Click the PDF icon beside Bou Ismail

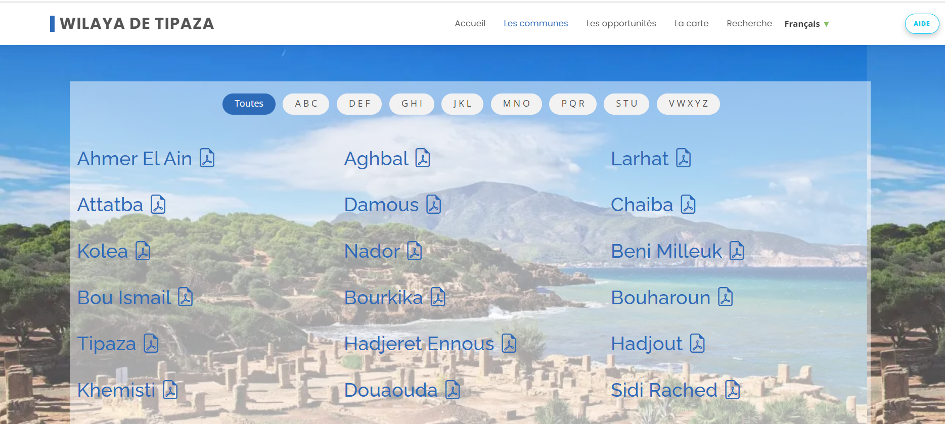(x=185, y=297)
